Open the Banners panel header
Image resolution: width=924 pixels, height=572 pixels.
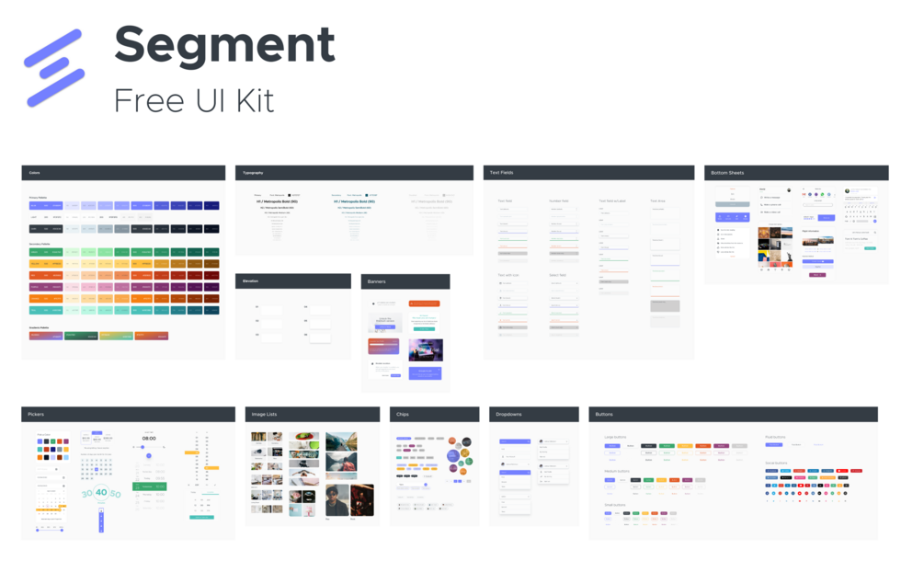pos(405,281)
